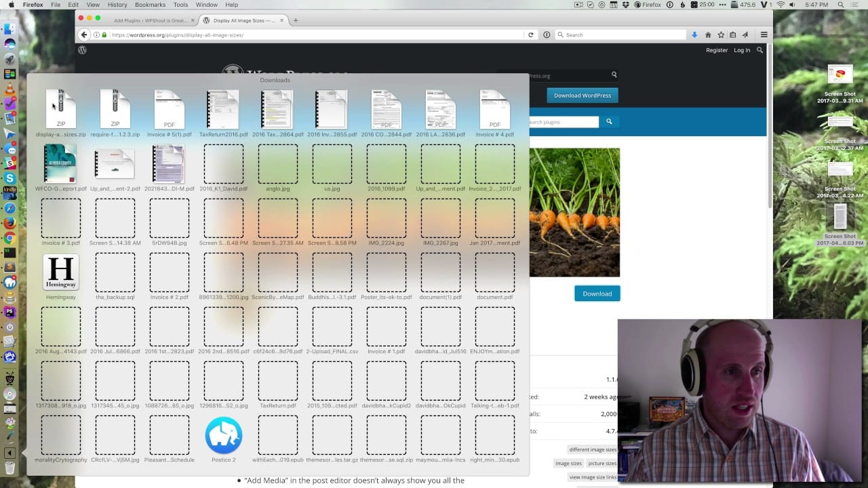
Task: Open the Hemingway app in Downloads
Action: pyautogui.click(x=61, y=272)
